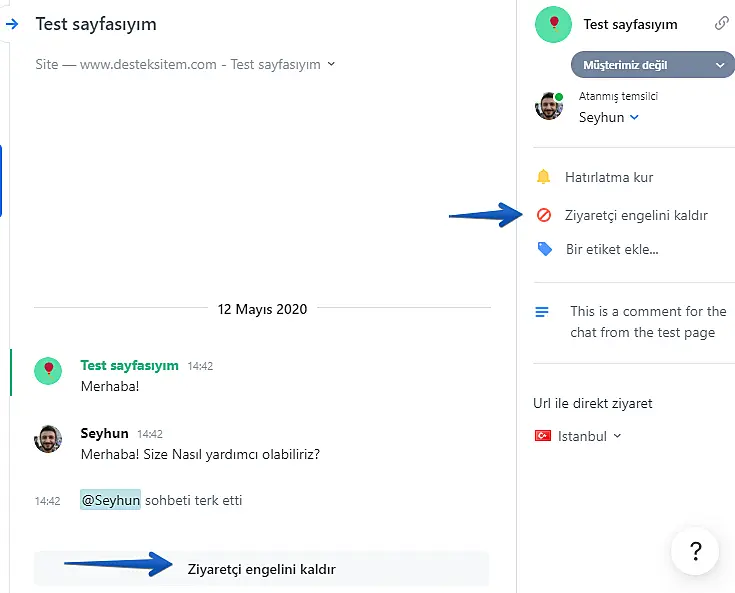The image size is (735, 593).
Task: Click the Turkish flag icon
Action: click(543, 436)
